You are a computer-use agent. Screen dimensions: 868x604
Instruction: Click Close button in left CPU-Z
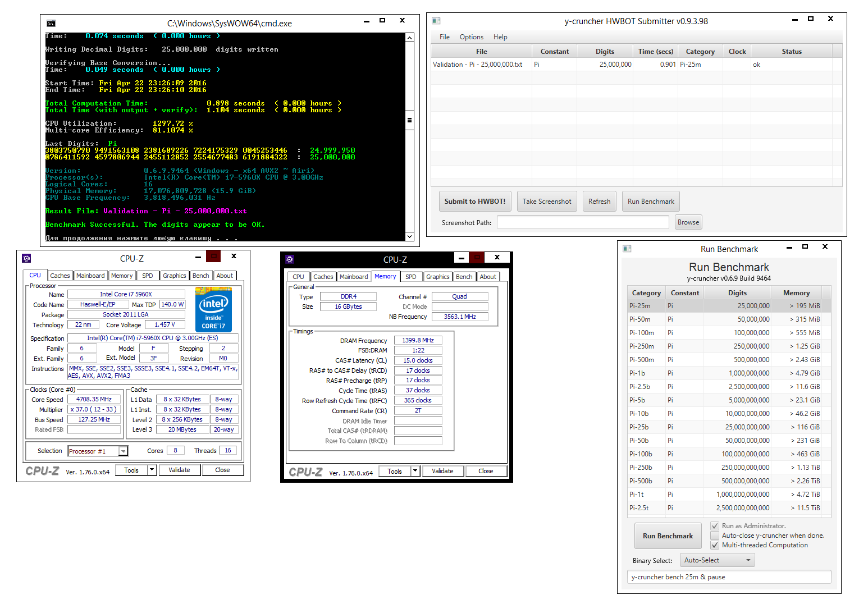222,470
